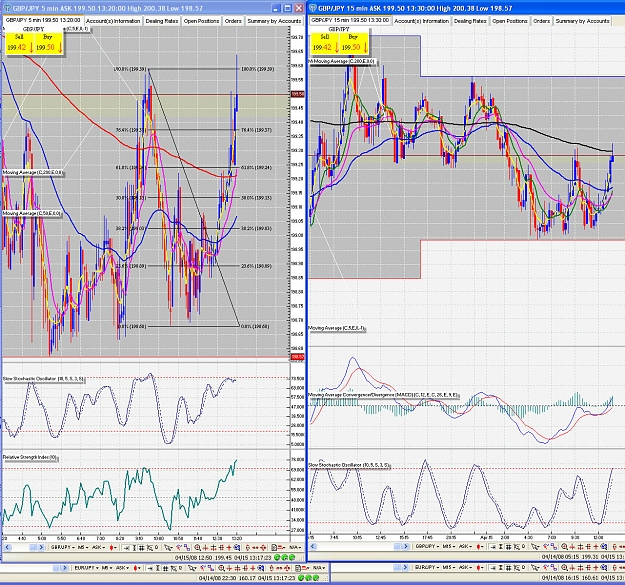Screen dimensions: 625x585
Task: Open the ASK price dropdown in 5 min toolbar
Action: click(98, 548)
